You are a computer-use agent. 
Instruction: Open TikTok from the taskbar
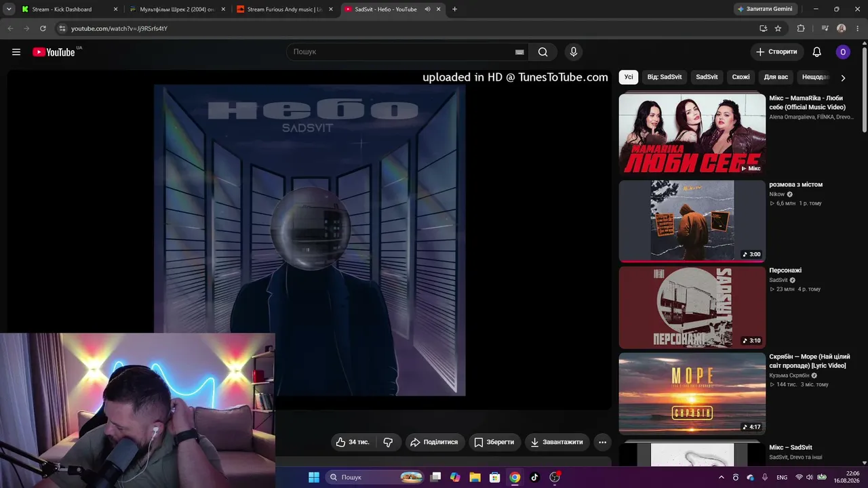(x=534, y=477)
